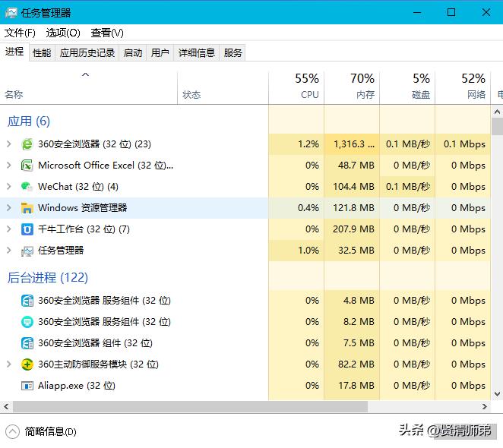Click the icon of the second 360安全浏览器 服务组件 row
This screenshot has width=503, height=448.
27,322
